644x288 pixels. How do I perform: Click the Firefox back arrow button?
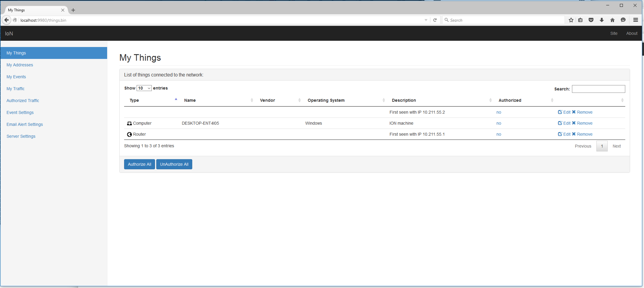(x=7, y=20)
